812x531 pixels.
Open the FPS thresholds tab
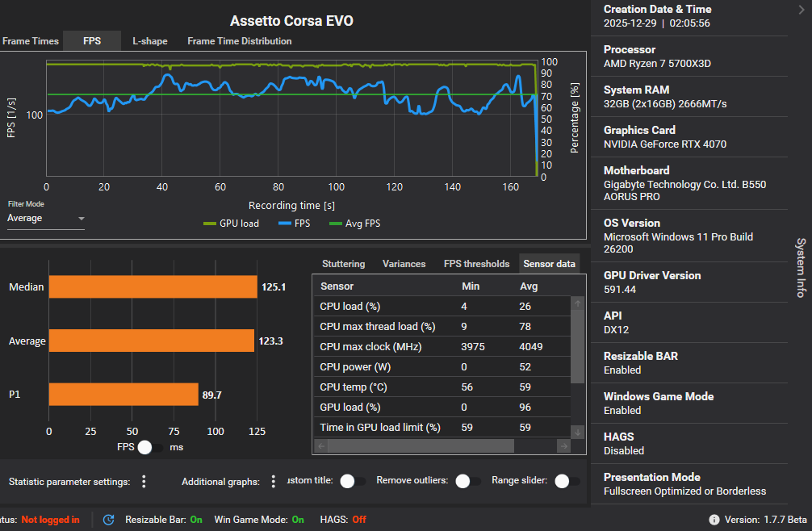(x=476, y=264)
